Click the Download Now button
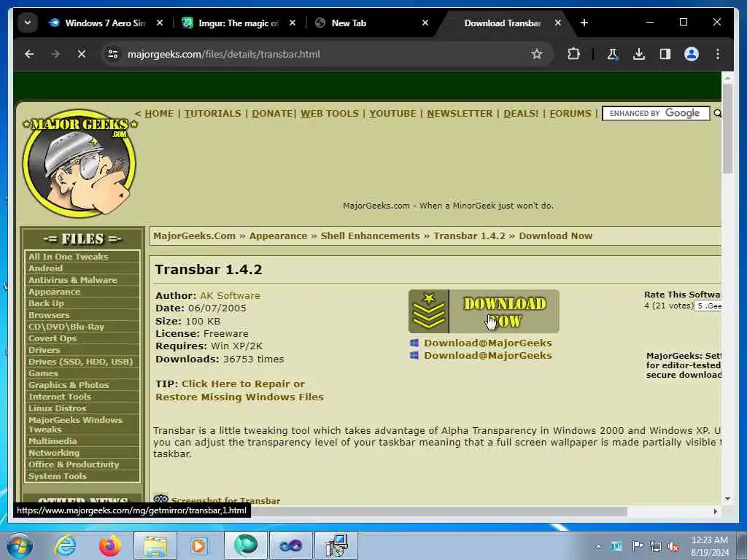This screenshot has width=747, height=560. tap(484, 311)
